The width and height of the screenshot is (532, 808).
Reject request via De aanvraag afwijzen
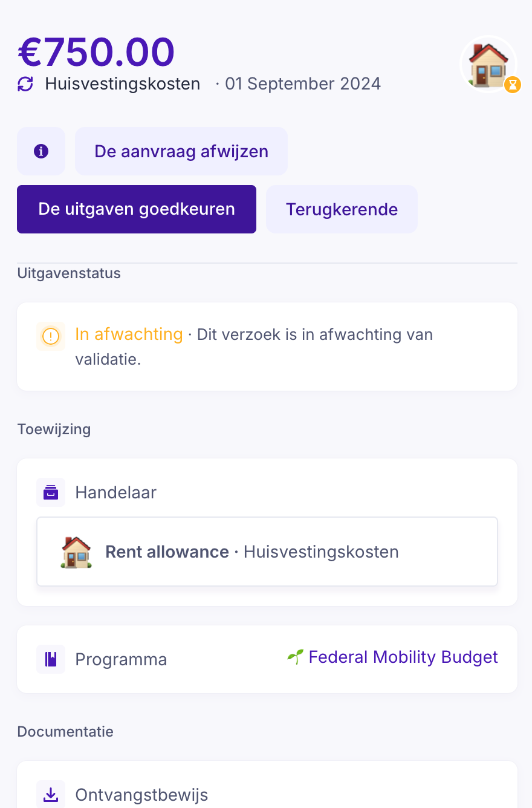(181, 151)
